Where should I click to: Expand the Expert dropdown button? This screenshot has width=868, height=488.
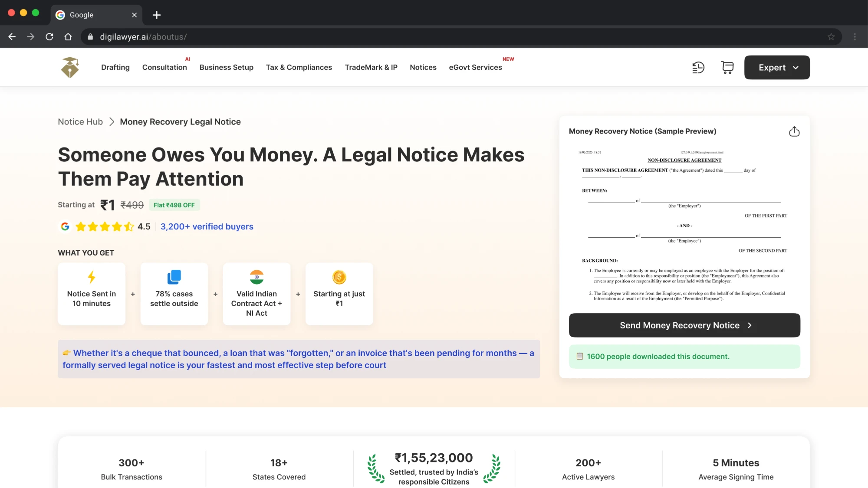[x=777, y=68]
